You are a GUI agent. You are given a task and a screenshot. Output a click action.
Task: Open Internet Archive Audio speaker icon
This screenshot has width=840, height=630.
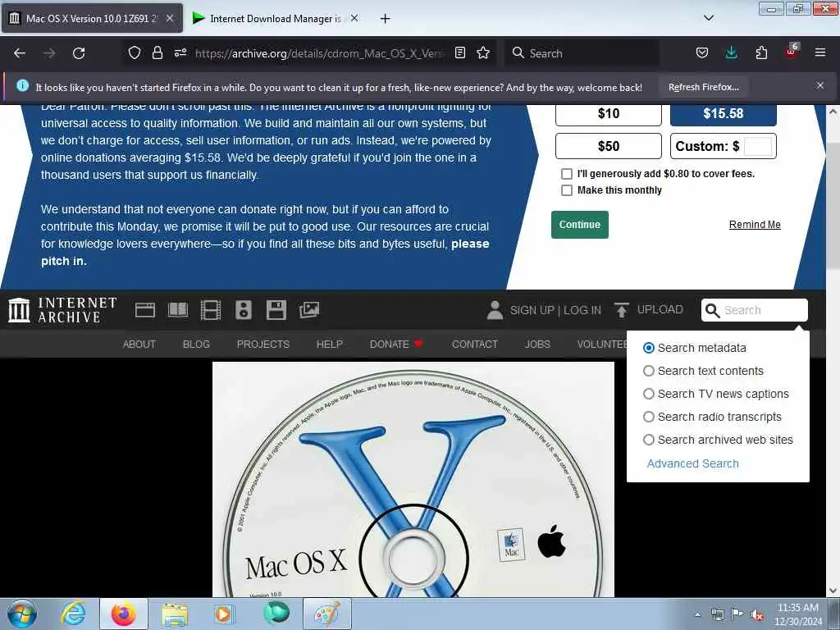click(243, 310)
